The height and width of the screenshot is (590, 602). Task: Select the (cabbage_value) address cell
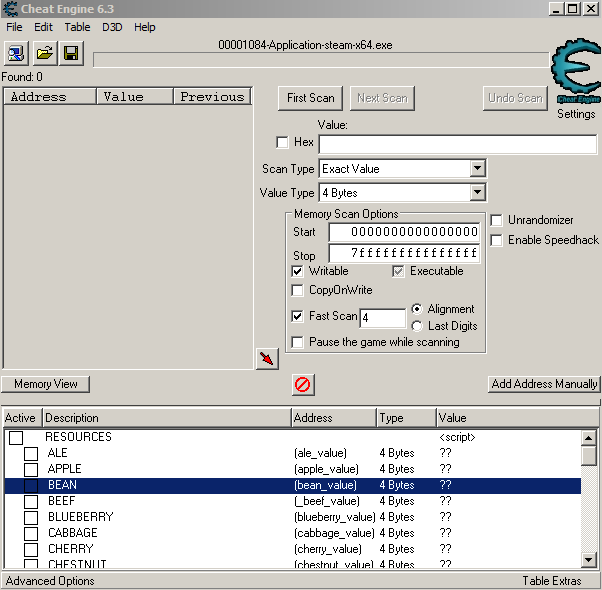(x=334, y=534)
